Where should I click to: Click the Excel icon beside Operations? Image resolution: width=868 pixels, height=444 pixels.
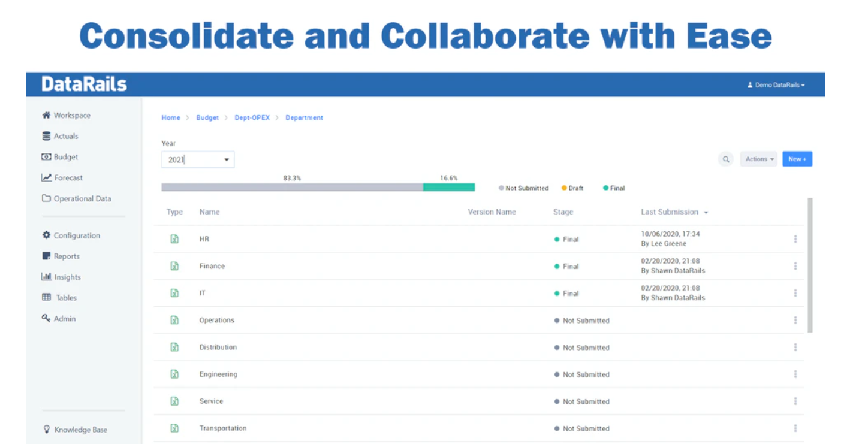pos(174,320)
